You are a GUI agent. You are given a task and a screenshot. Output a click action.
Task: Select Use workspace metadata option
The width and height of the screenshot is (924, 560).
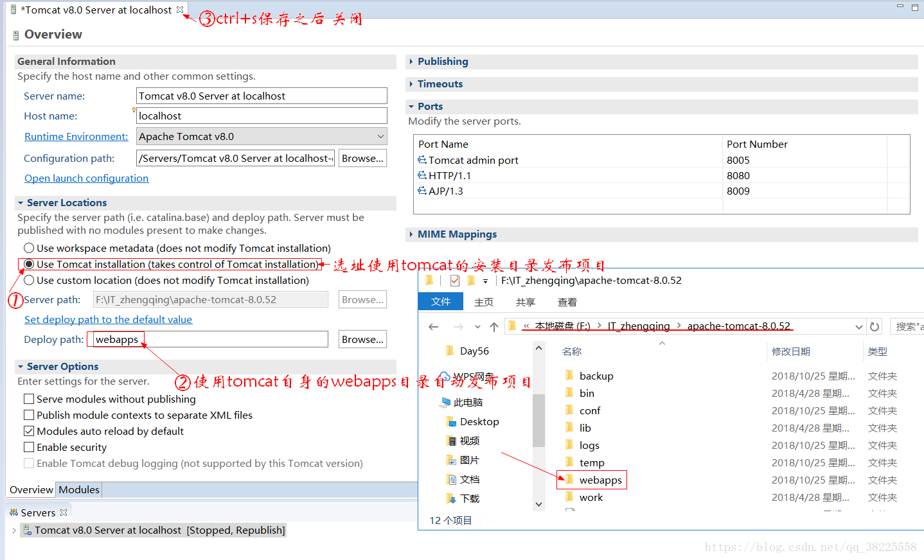(29, 248)
